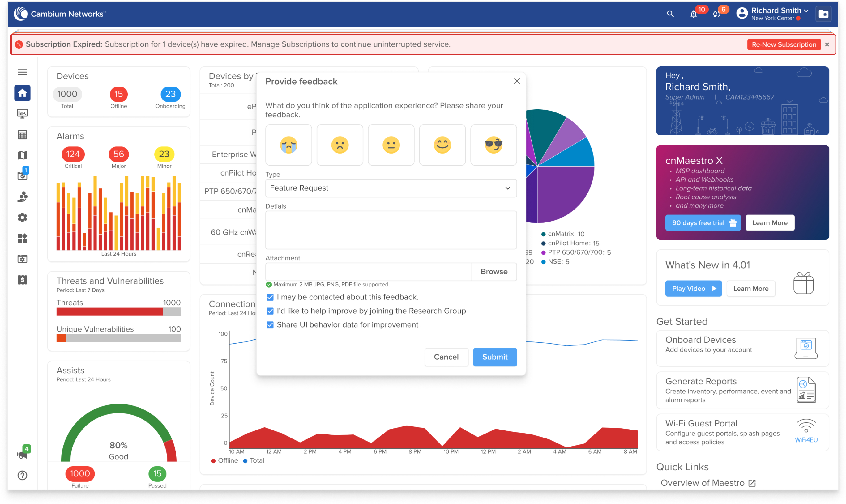Click the red Threats progress bar
Viewport: 846px width, 504px height.
click(109, 312)
